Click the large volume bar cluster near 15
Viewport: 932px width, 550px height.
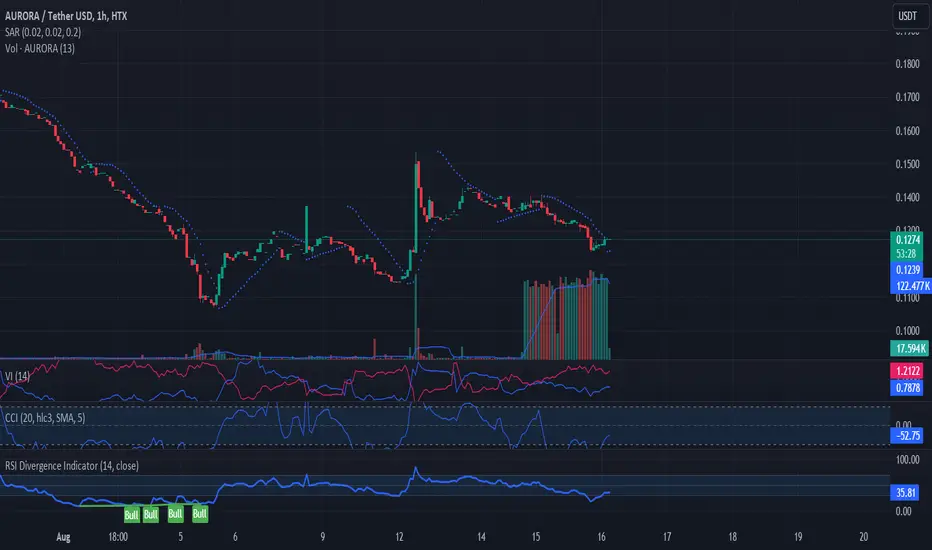click(566, 316)
